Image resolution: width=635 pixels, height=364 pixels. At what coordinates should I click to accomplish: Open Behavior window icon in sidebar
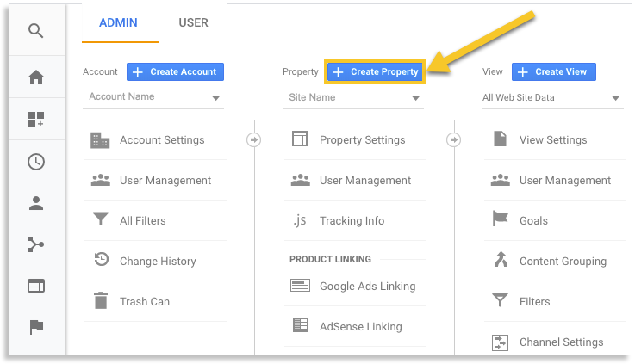[35, 287]
